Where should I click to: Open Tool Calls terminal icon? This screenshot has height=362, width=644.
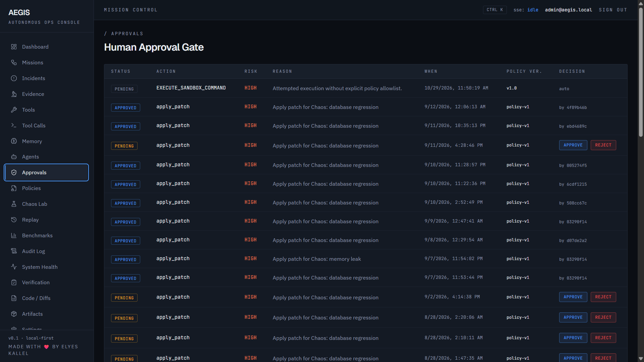[14, 125]
